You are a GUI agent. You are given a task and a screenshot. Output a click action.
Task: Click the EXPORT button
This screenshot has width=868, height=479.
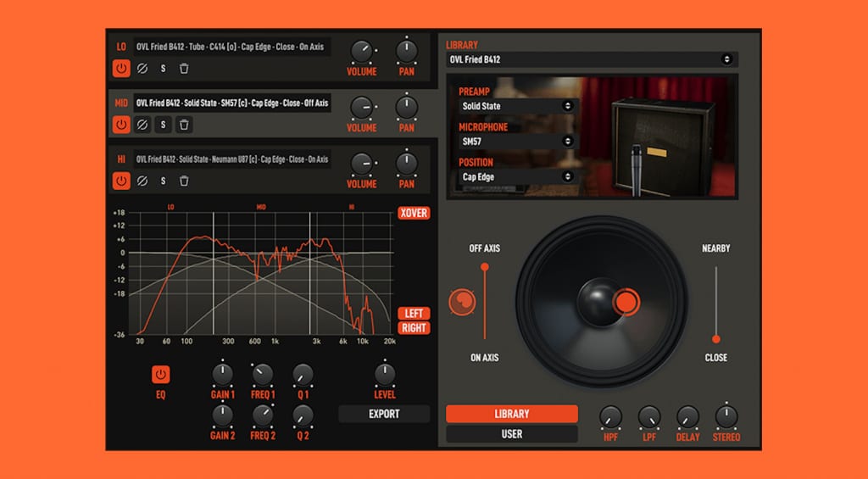(x=384, y=414)
